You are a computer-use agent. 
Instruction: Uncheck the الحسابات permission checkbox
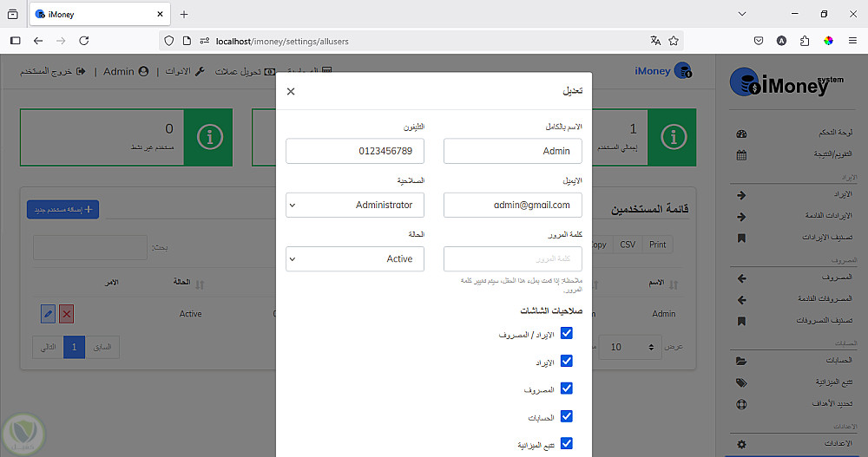coord(566,416)
